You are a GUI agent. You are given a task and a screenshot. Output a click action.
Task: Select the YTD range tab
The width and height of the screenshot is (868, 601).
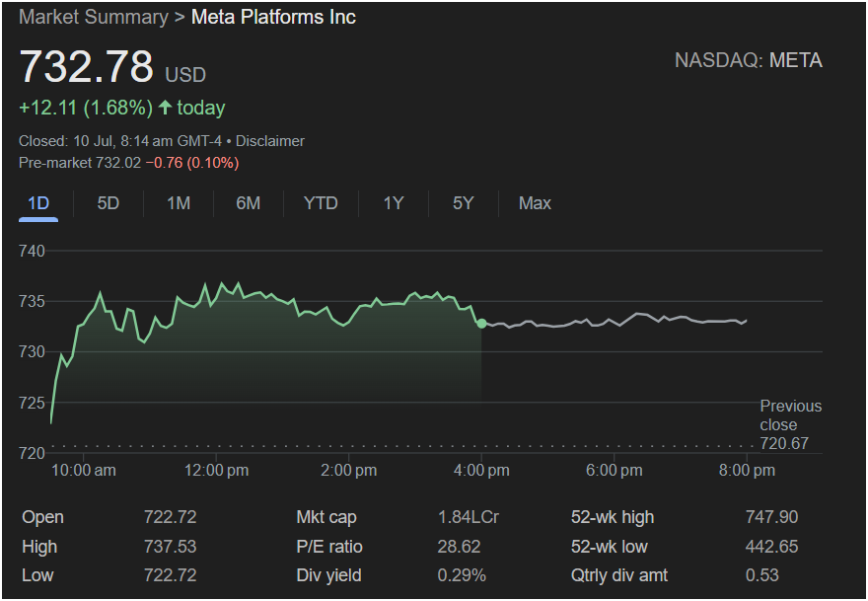pyautogui.click(x=321, y=203)
